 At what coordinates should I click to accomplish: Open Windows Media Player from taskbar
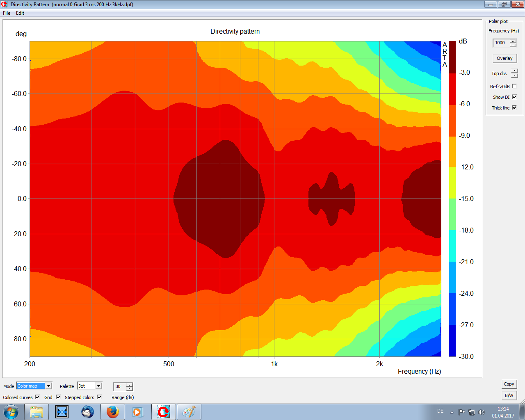click(137, 412)
